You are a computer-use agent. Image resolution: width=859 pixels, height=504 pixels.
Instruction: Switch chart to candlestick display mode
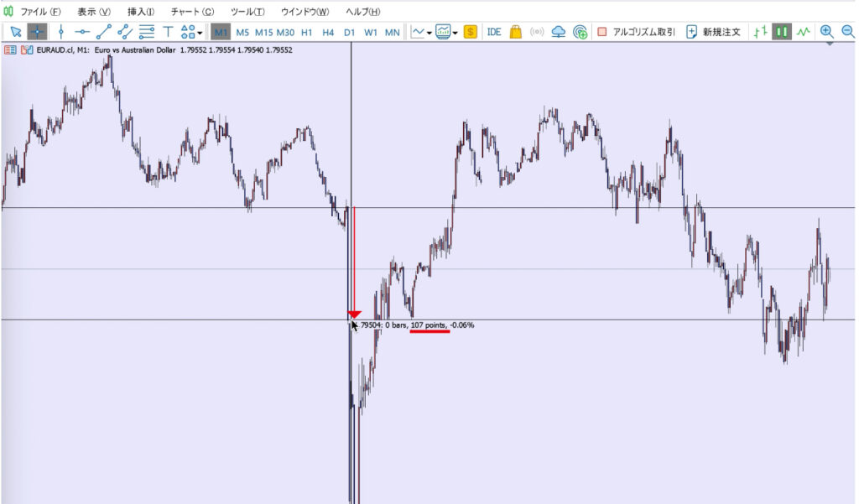[x=782, y=32]
